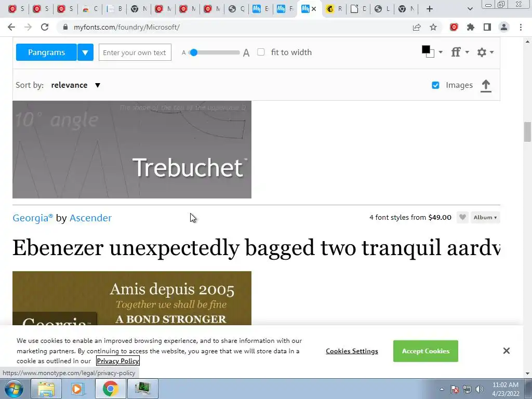
Task: Switch to the Mailchimp tab labeled R
Action: (x=334, y=9)
